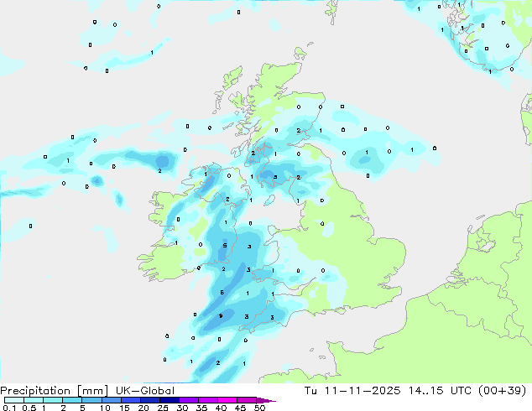Click the "50" legend scale label
Image resolution: width=532 pixels, height=411 pixels.
click(x=260, y=408)
